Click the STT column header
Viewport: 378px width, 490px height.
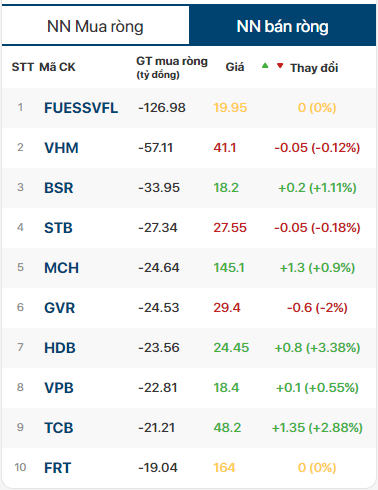coord(23,67)
